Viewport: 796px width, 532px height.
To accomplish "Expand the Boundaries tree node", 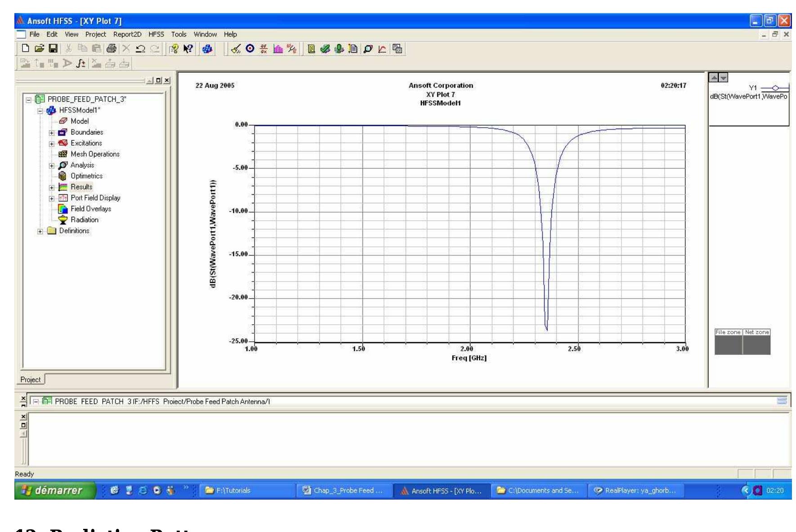I will tap(52, 133).
